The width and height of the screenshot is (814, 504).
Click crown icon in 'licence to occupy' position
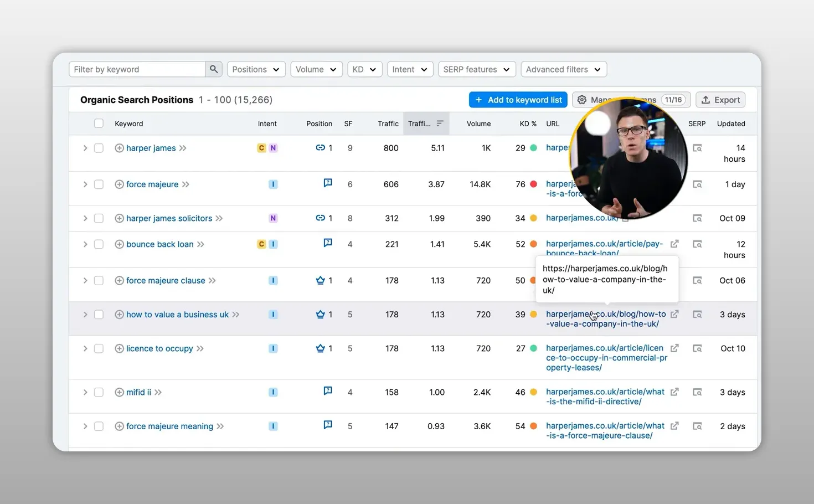tap(320, 348)
